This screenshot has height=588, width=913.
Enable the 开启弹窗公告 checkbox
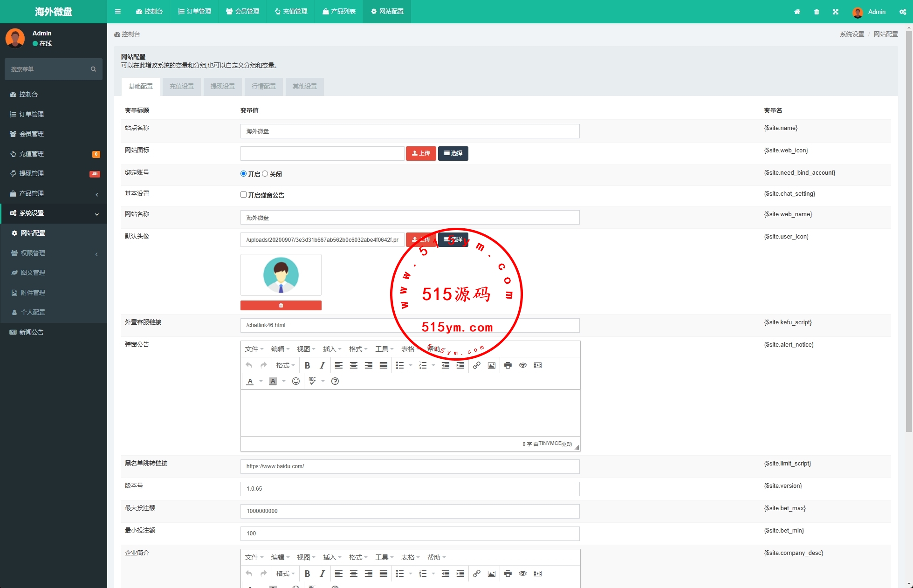[243, 195]
